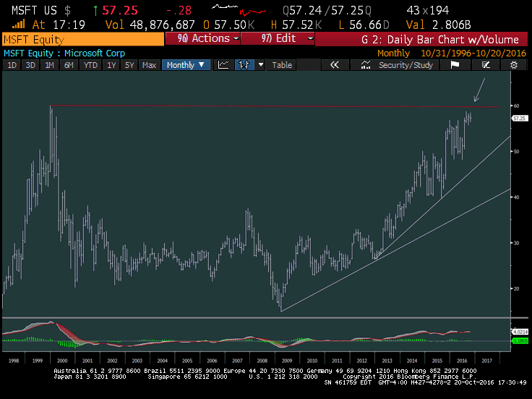The image size is (532, 399).
Task: Click the 57.25 price tag on axis
Action: click(520, 118)
